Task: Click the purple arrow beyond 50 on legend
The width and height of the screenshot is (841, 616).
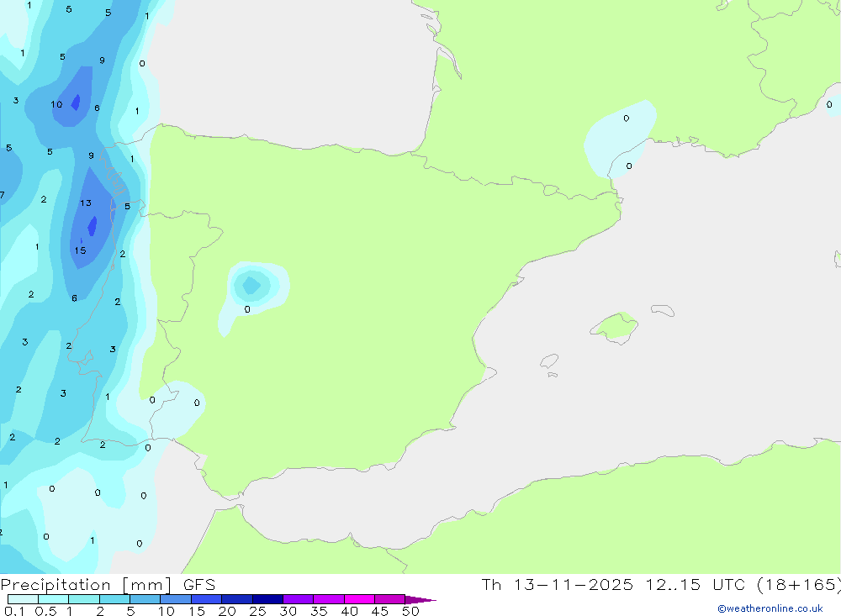Action: tap(420, 600)
